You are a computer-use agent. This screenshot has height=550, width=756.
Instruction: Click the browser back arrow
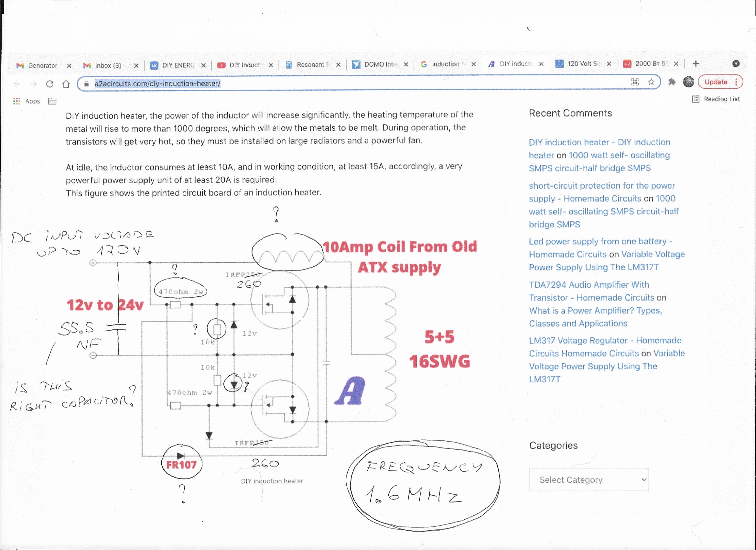click(x=17, y=84)
